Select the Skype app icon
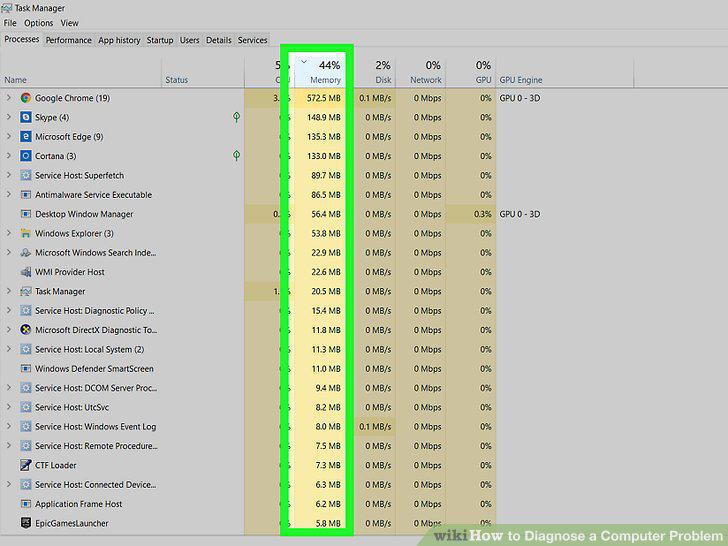Viewport: 728px width, 546px height. (26, 117)
